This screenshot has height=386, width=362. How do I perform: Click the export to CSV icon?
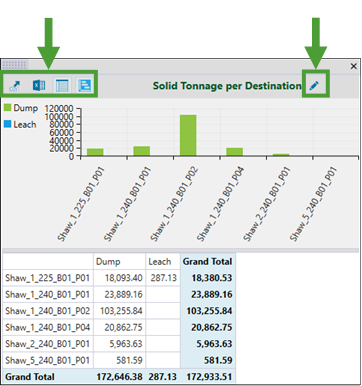[x=15, y=86]
